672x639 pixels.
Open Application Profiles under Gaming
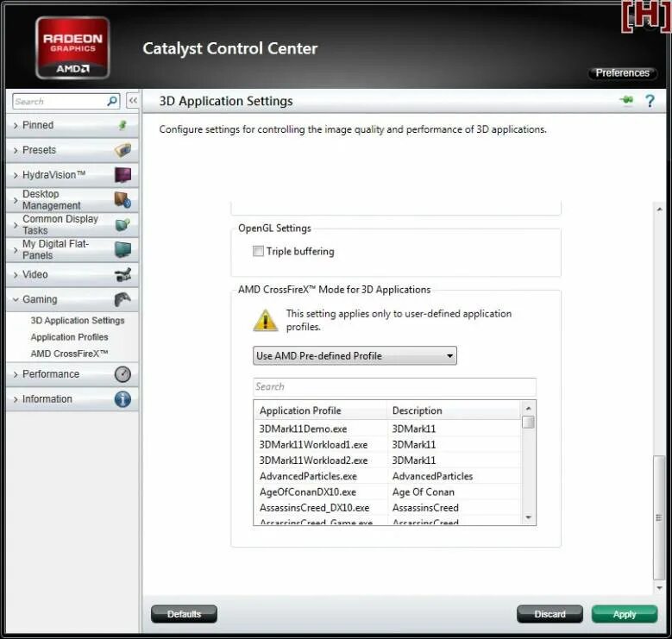point(69,337)
